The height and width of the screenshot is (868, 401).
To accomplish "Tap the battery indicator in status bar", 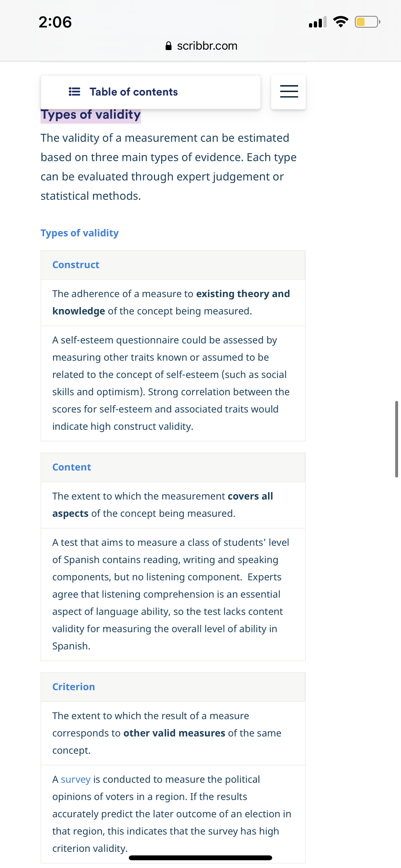I will [367, 22].
